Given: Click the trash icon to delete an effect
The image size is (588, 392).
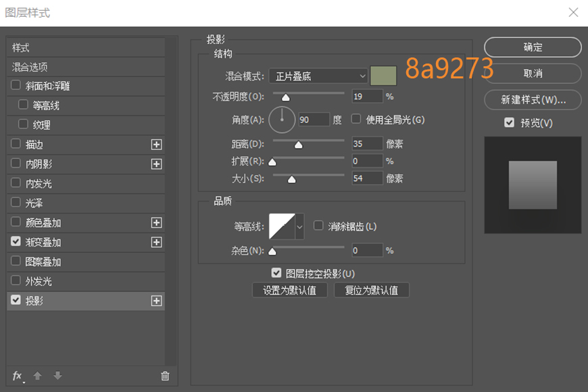Looking at the screenshot, I should 164,376.
